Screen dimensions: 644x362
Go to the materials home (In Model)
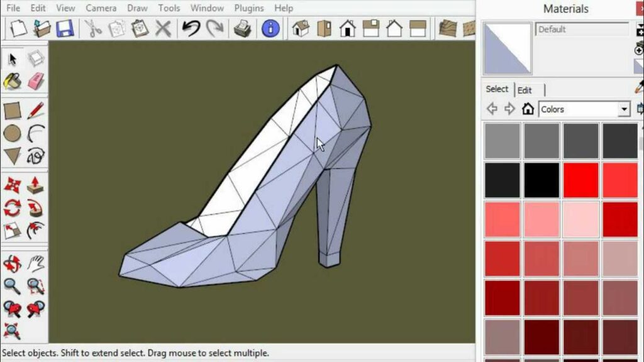tap(528, 109)
